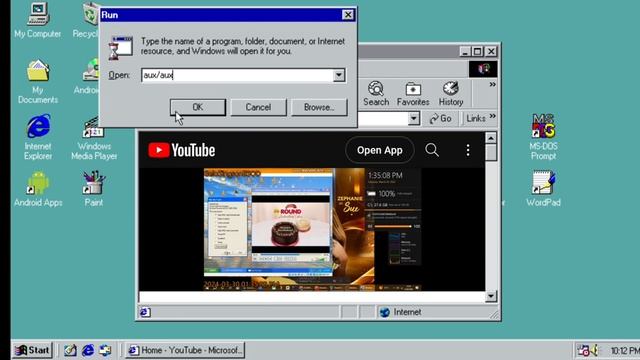
Task: Launch the Internet Explorer desktop icon
Action: tap(38, 137)
